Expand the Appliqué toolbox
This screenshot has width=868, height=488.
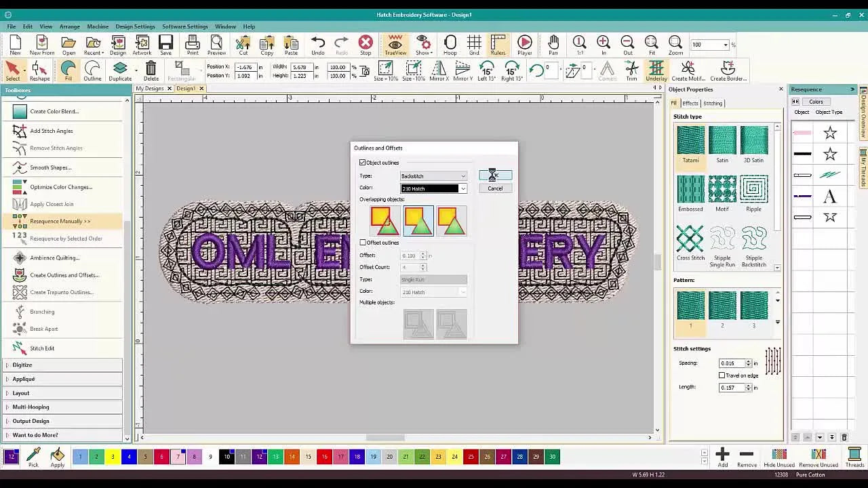tap(62, 379)
